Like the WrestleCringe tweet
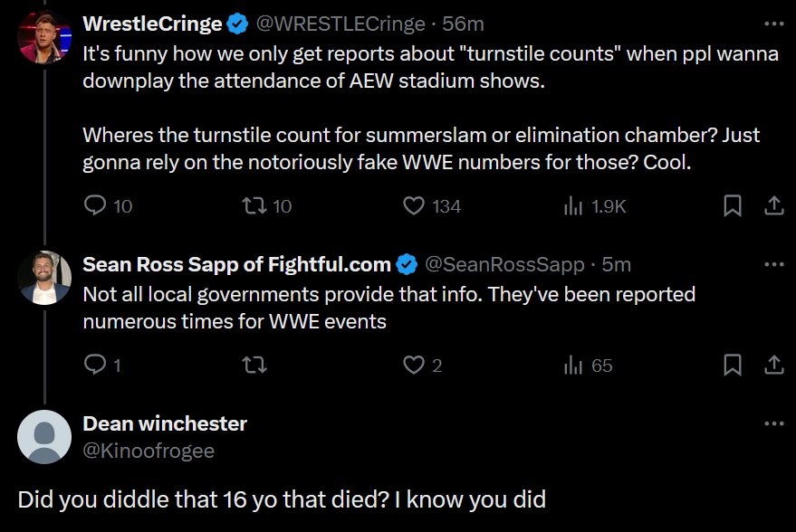 pos(414,206)
